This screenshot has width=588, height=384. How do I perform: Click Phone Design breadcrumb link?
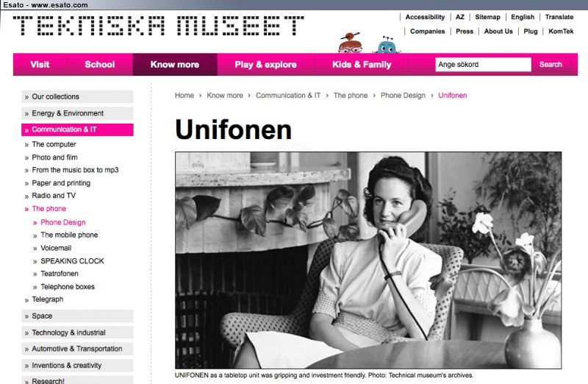(403, 96)
